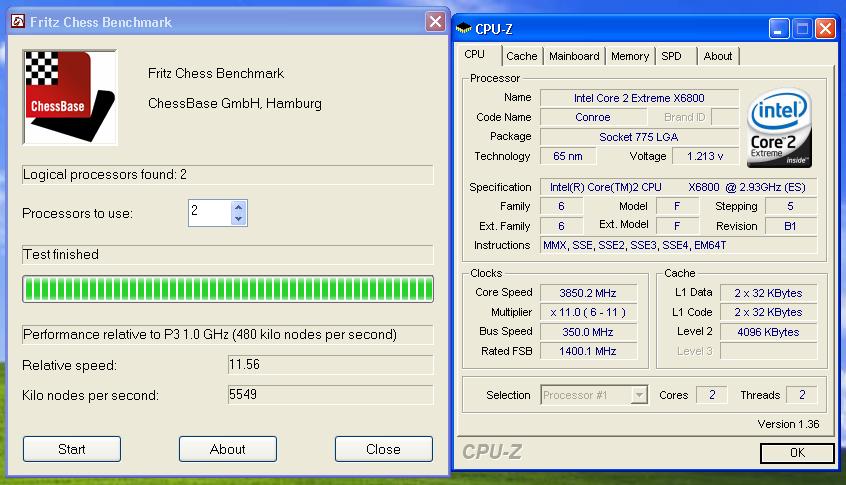The image size is (846, 485).
Task: Maximize the CPU-Z window
Action: (x=802, y=29)
